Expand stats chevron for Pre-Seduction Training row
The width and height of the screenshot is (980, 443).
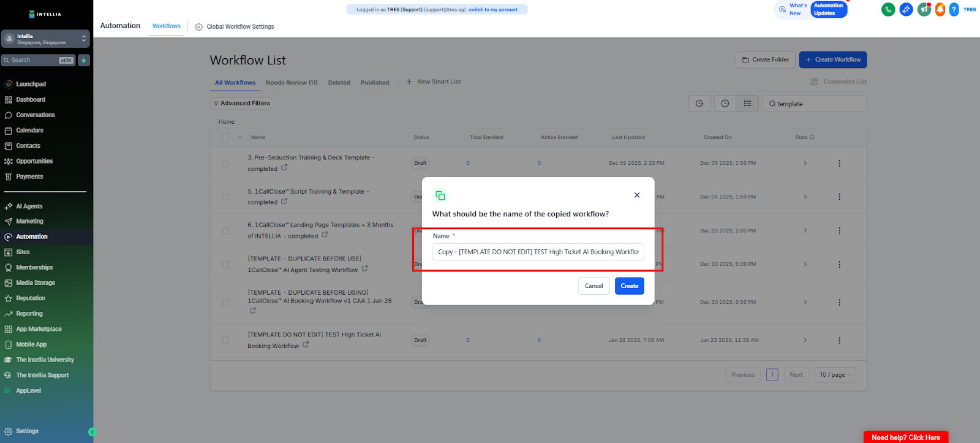click(805, 163)
